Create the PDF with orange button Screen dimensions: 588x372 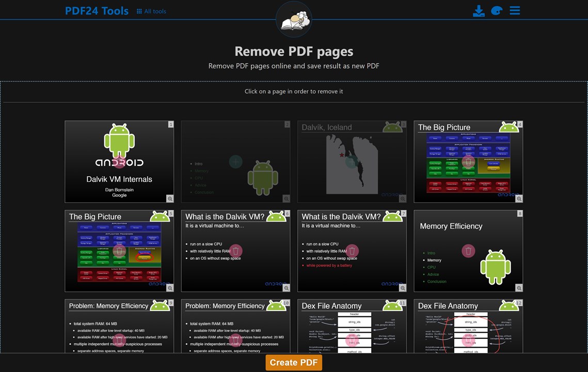[x=294, y=363]
